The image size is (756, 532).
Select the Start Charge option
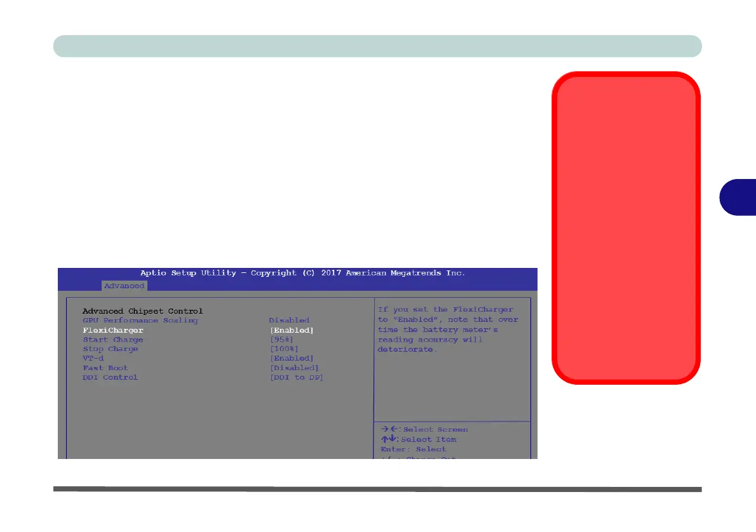(113, 339)
